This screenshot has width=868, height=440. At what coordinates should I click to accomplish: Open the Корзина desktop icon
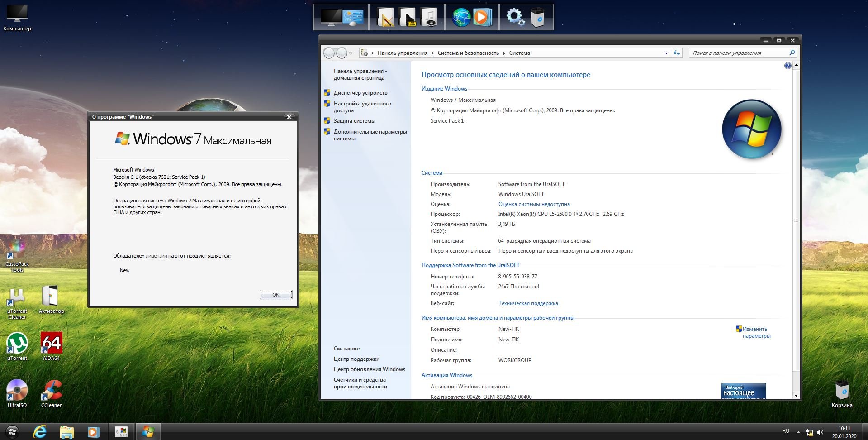coord(842,394)
